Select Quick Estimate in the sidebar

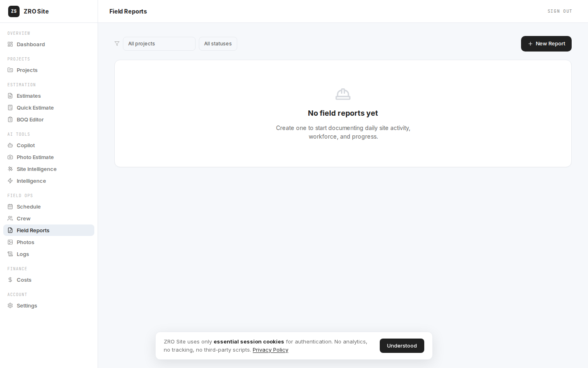49,108
